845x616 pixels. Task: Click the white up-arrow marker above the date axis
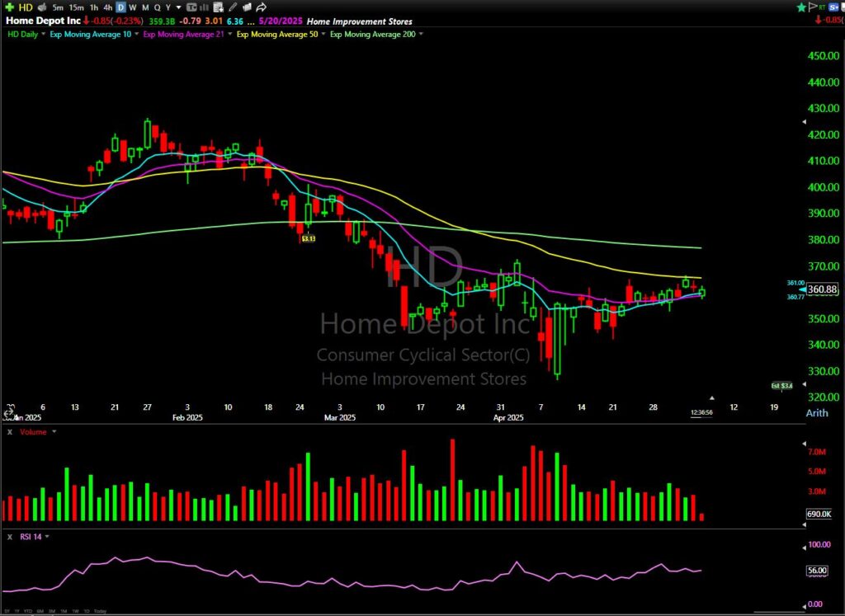[712, 398]
